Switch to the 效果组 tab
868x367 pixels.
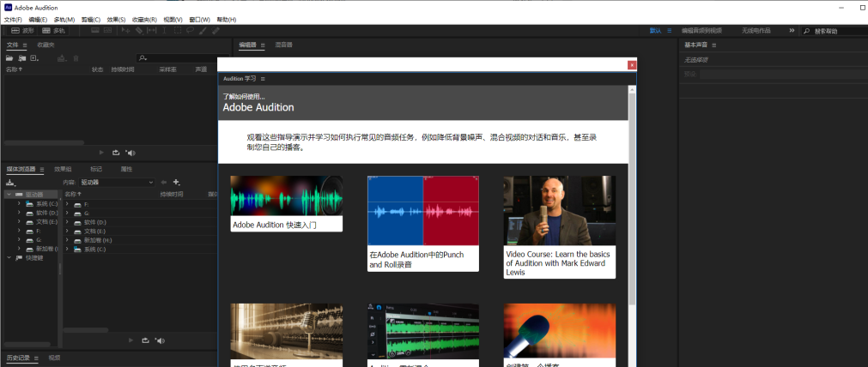point(64,169)
